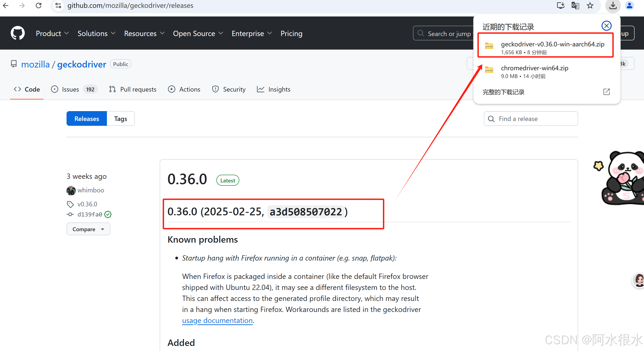Open the browser profile avatar
The height and width of the screenshot is (351, 644).
click(x=629, y=5)
